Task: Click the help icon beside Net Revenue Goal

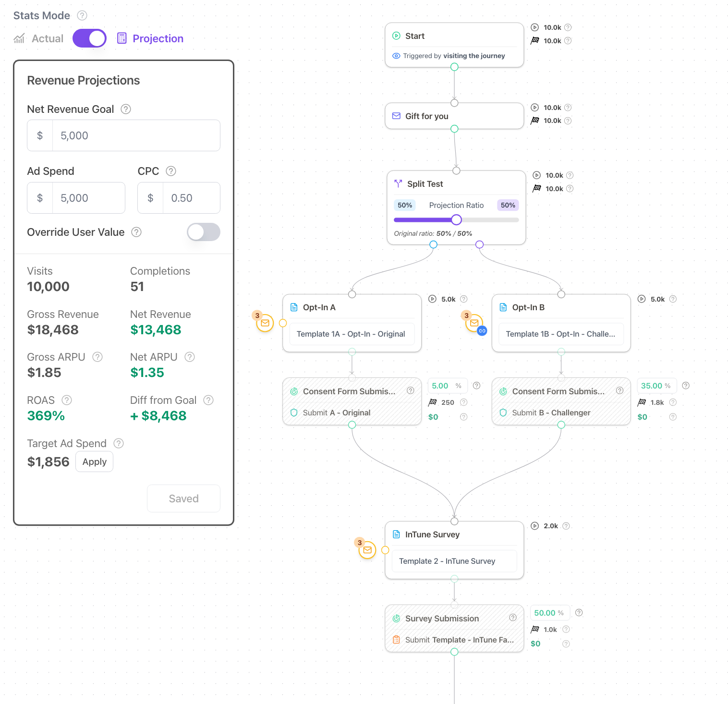Action: click(x=126, y=109)
